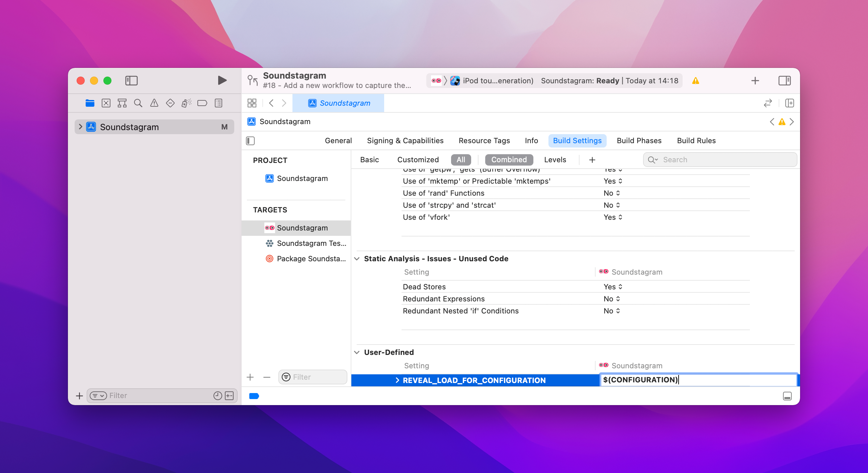Open the Test navigator diamond icon
The image size is (868, 473).
click(x=170, y=103)
